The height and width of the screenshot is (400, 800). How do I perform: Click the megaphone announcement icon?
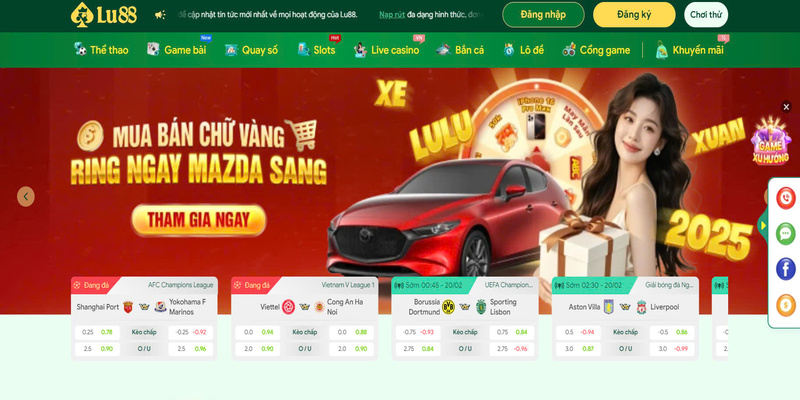[x=160, y=15]
